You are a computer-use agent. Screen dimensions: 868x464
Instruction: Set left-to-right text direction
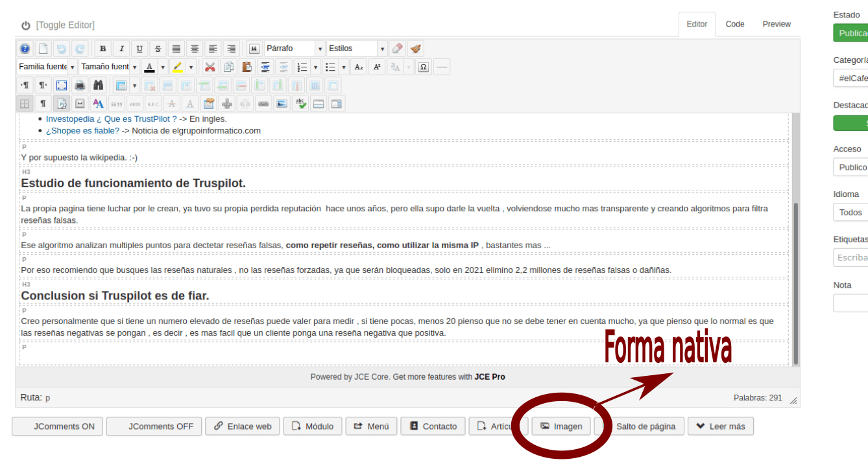[25, 85]
